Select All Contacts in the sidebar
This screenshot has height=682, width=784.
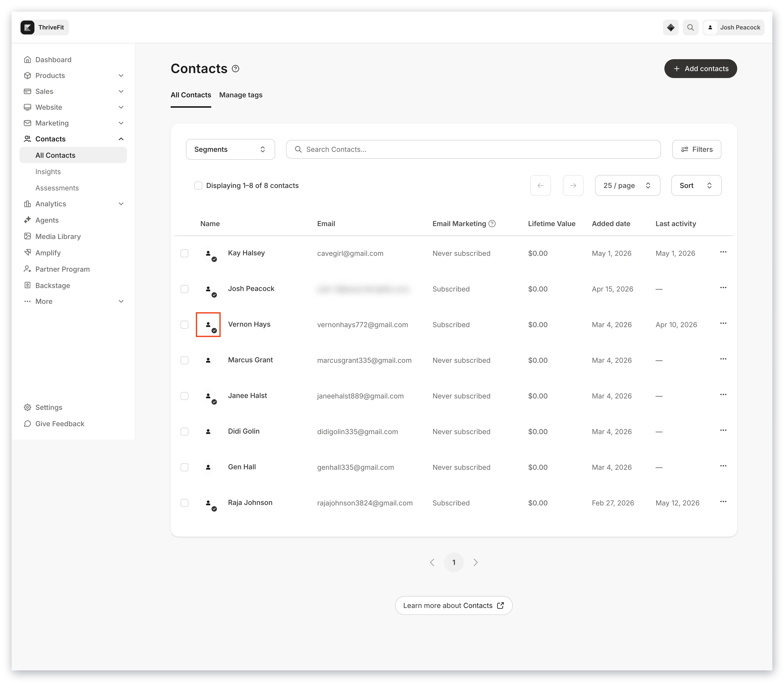pos(73,155)
